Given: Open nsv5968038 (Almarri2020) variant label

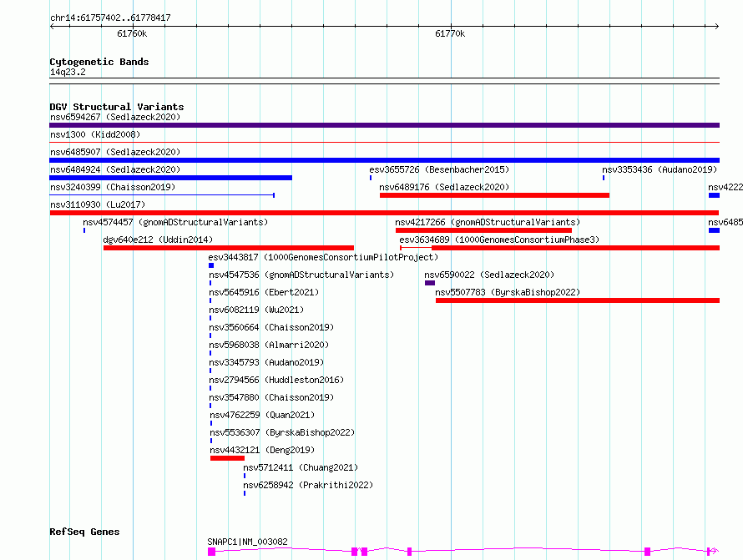Looking at the screenshot, I should pos(269,345).
